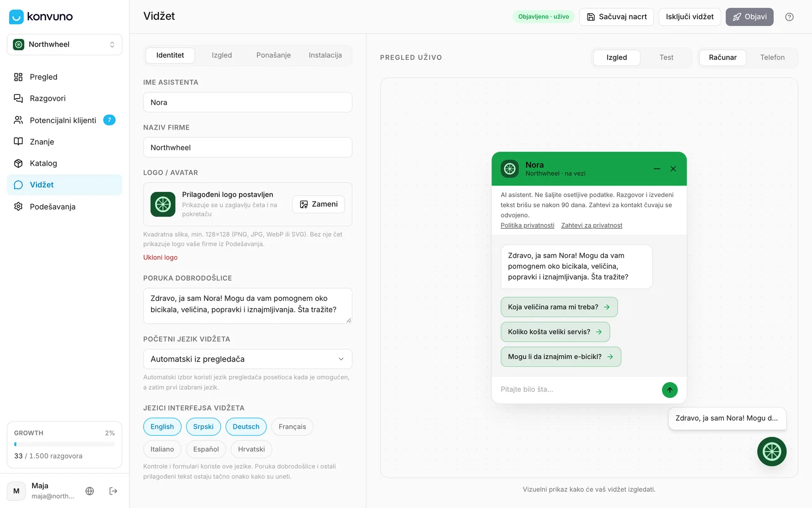Toggle Srpski interface language chip
The image size is (812, 508).
[x=204, y=427]
